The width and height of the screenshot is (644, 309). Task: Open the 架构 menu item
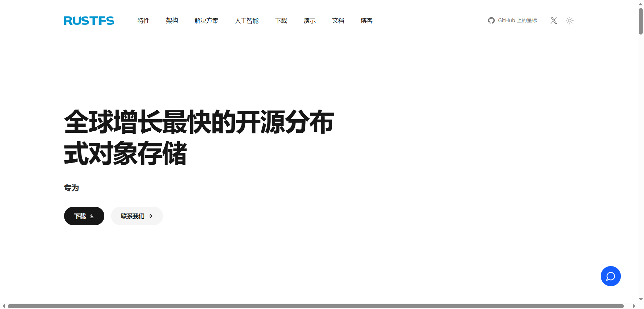point(172,21)
